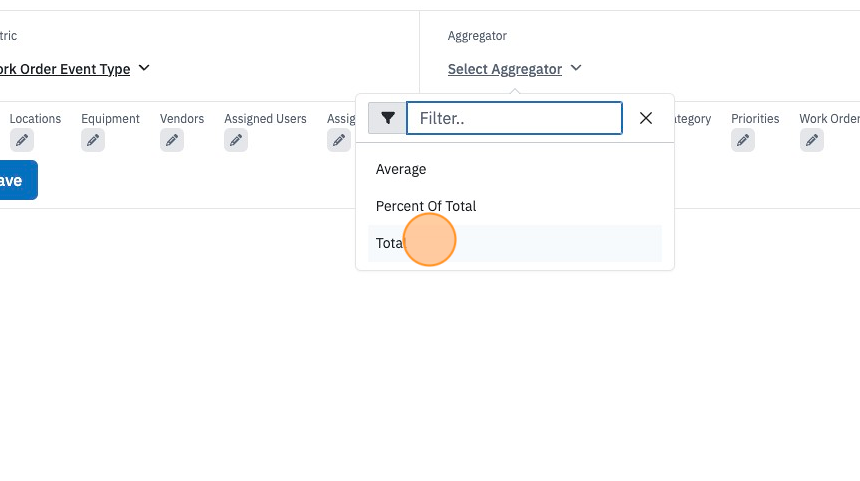Edit the Vendors filter pencil icon
860x481 pixels.
172,140
